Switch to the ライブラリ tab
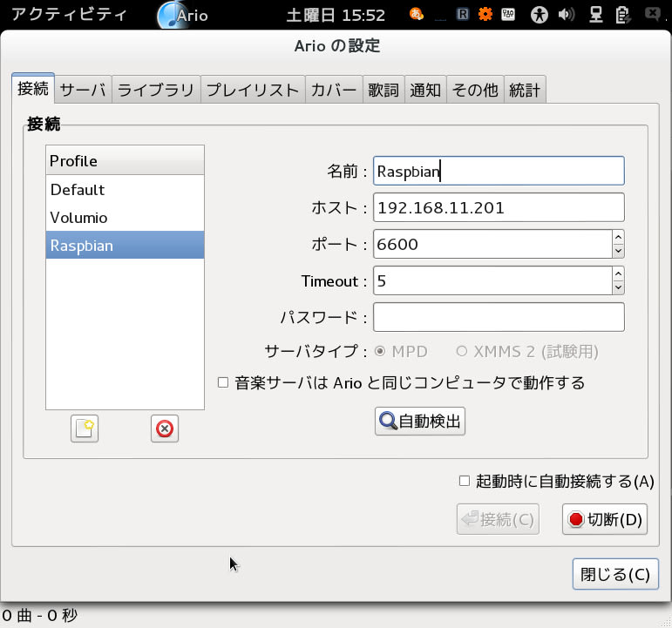Image resolution: width=672 pixels, height=628 pixels. tap(156, 90)
